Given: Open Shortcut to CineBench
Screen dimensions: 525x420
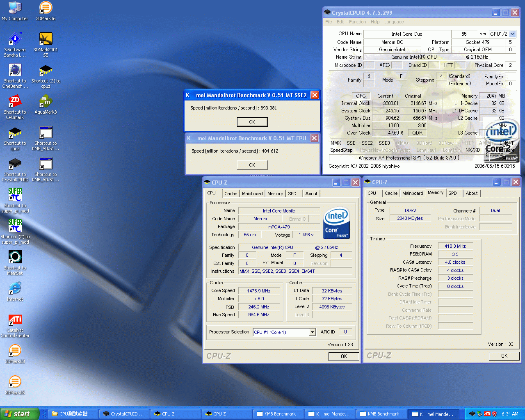Looking at the screenshot, I should pos(15,71).
